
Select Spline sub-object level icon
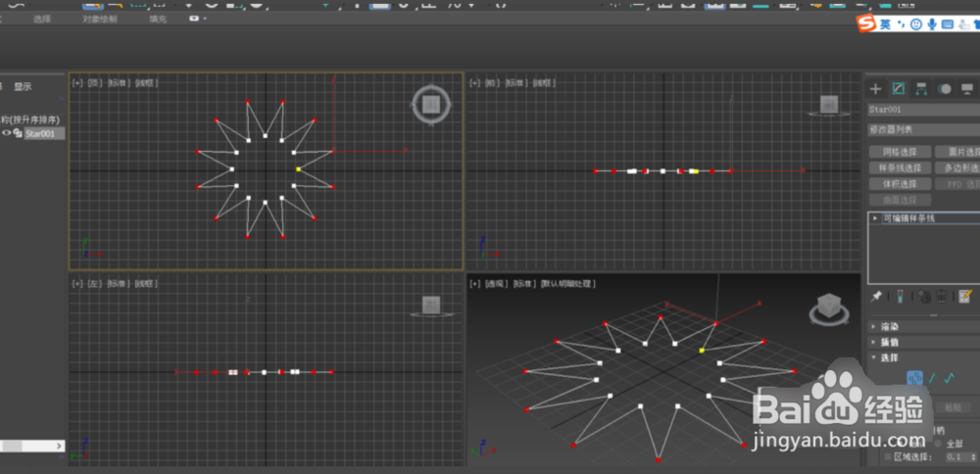coord(950,378)
